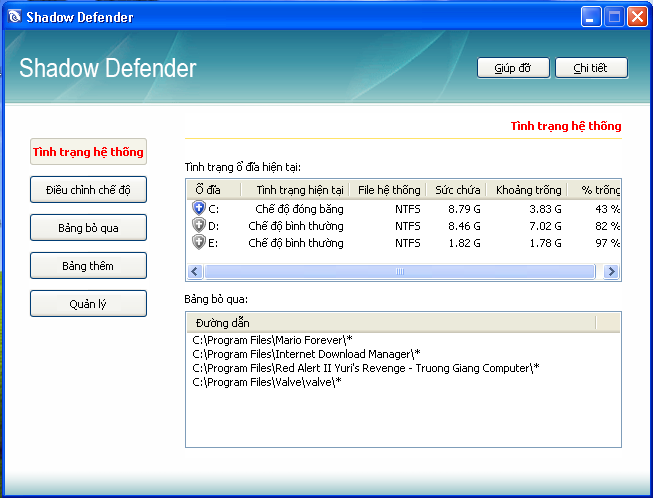Click the 8.79 G capacity cell

[x=464, y=209]
